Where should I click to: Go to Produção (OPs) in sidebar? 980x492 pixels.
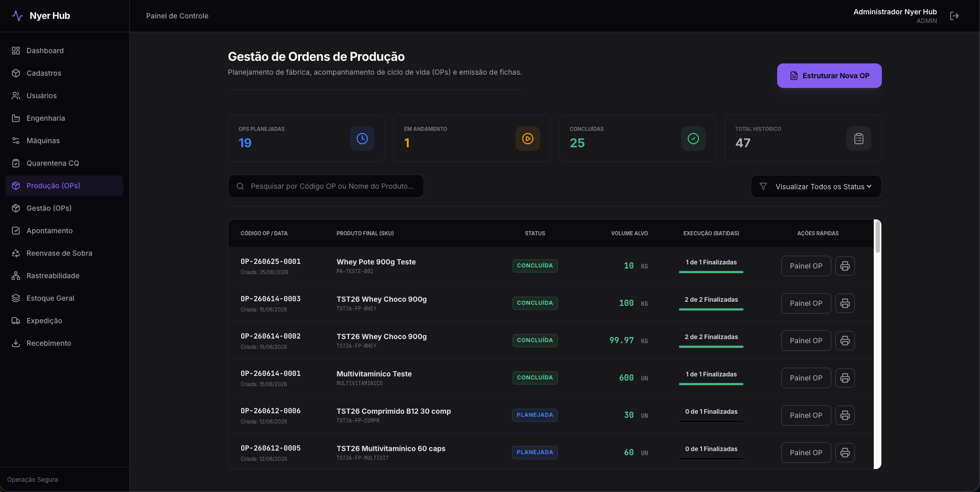tap(64, 186)
